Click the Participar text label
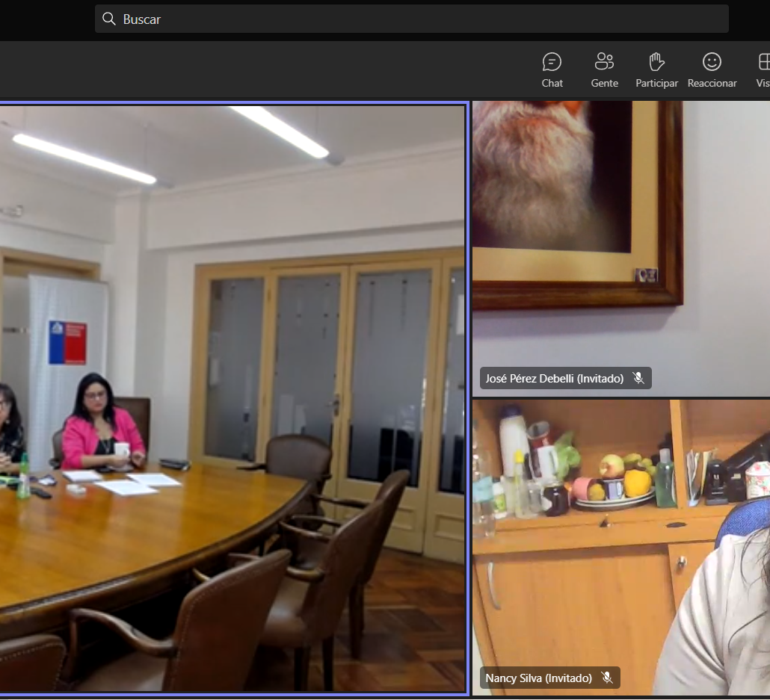Image resolution: width=770 pixels, height=700 pixels. click(x=656, y=83)
